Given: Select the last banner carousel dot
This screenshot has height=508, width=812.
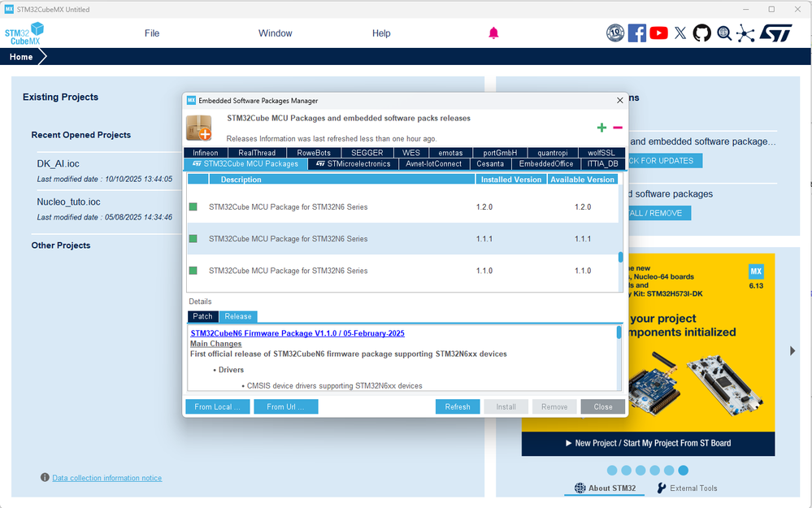Looking at the screenshot, I should pos(683,470).
